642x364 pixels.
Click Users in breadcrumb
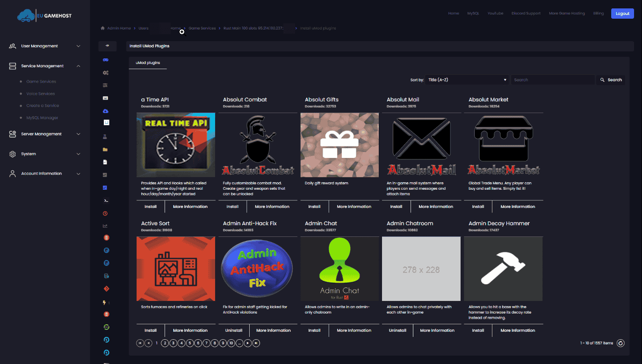pyautogui.click(x=143, y=28)
